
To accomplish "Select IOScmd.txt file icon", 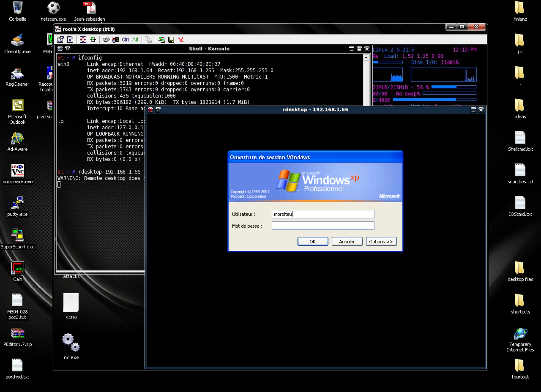I will (520, 207).
